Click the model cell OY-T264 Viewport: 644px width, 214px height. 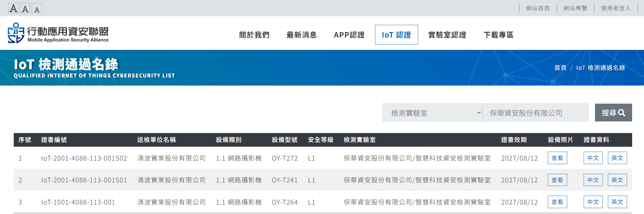click(285, 202)
